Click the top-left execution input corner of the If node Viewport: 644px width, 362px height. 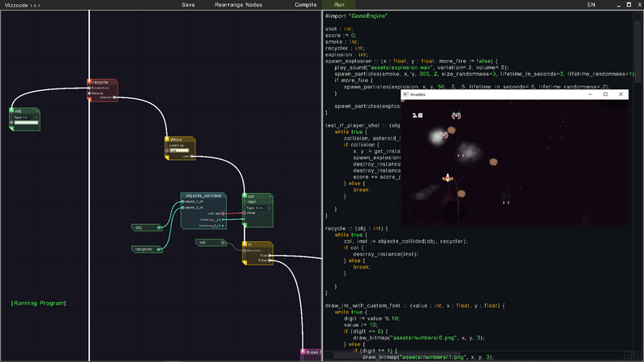245,243
